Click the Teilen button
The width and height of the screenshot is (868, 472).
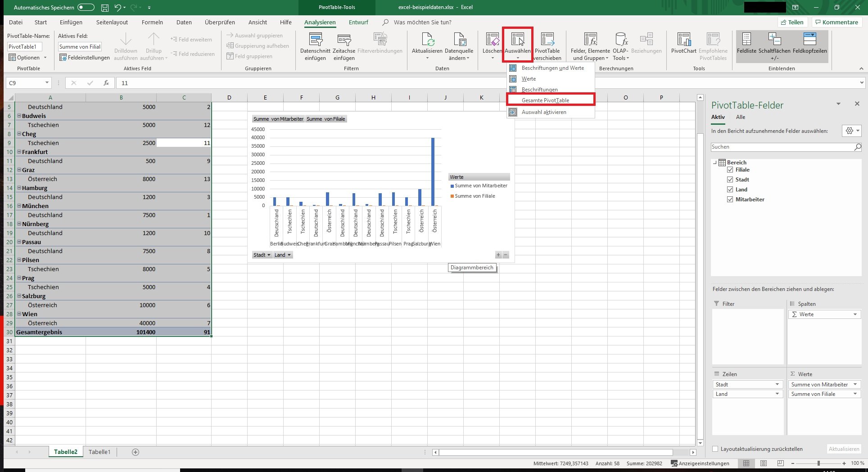coord(792,22)
